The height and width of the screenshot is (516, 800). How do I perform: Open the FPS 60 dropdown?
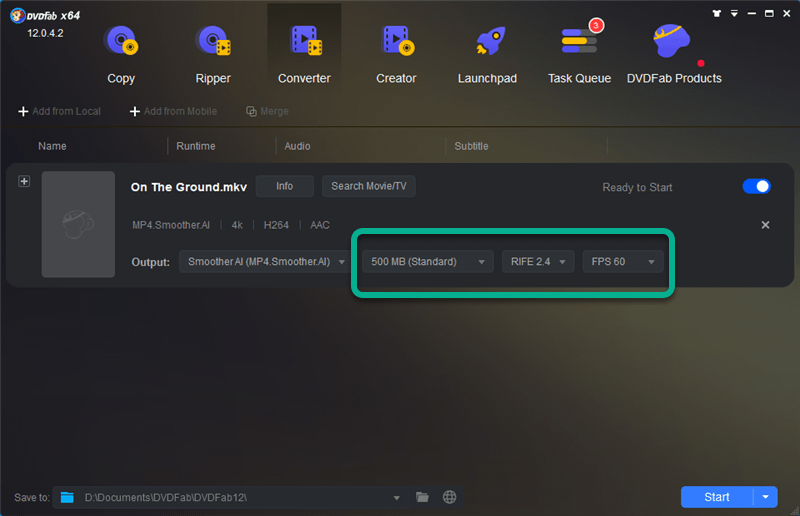pyautogui.click(x=622, y=262)
